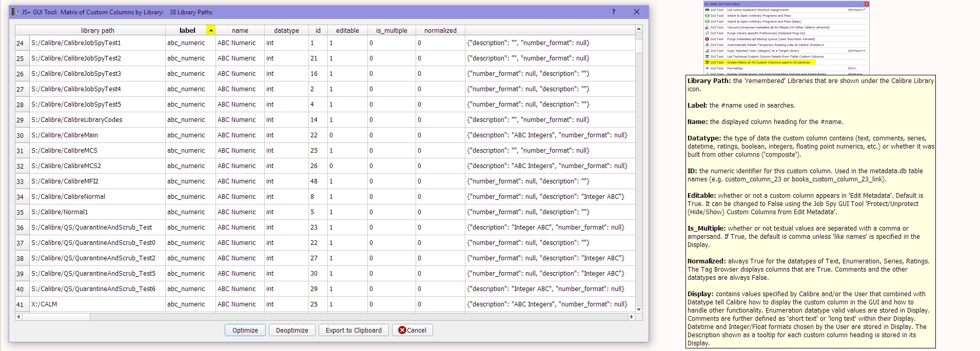This screenshot has height=351, width=980.
Task: Sort by the normalized column header
Action: pos(440,30)
